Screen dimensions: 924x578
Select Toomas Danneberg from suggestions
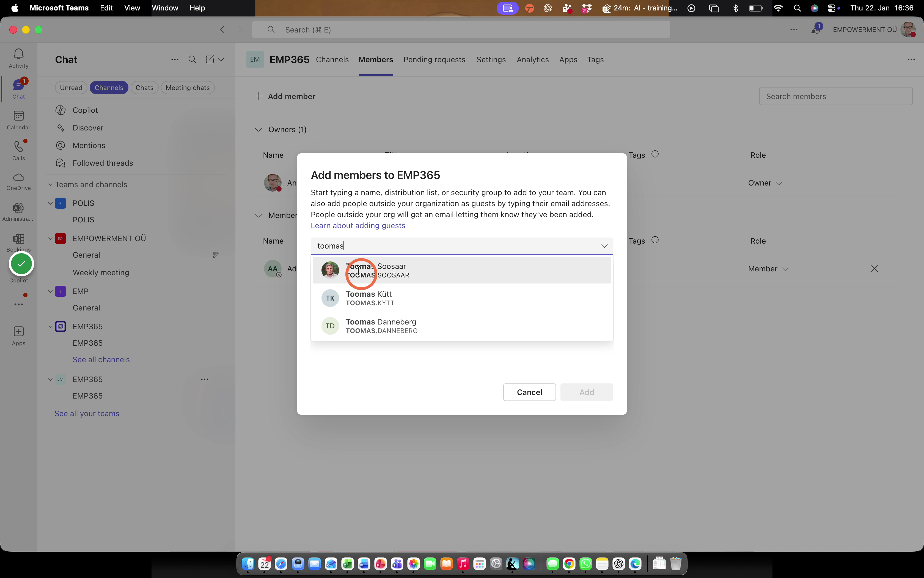click(462, 326)
